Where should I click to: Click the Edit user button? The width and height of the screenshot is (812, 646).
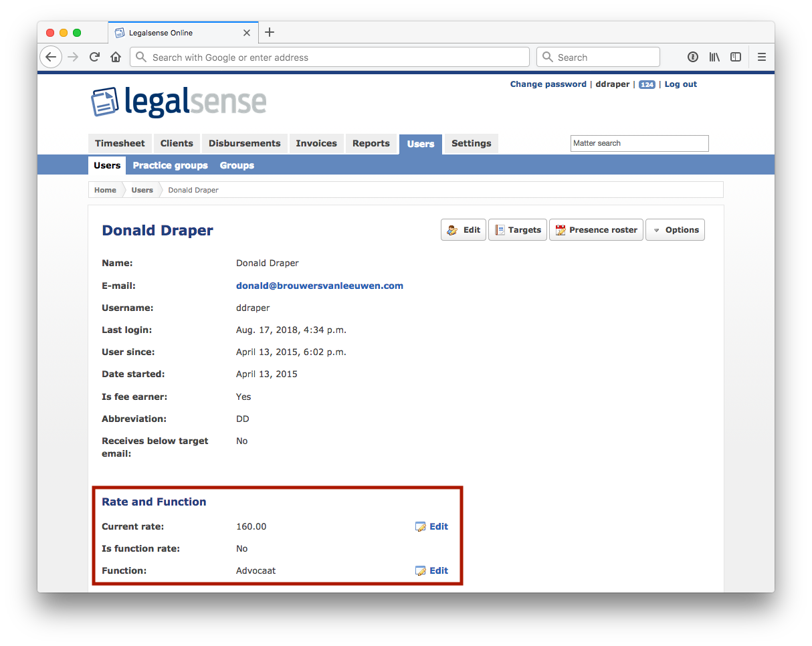[464, 230]
